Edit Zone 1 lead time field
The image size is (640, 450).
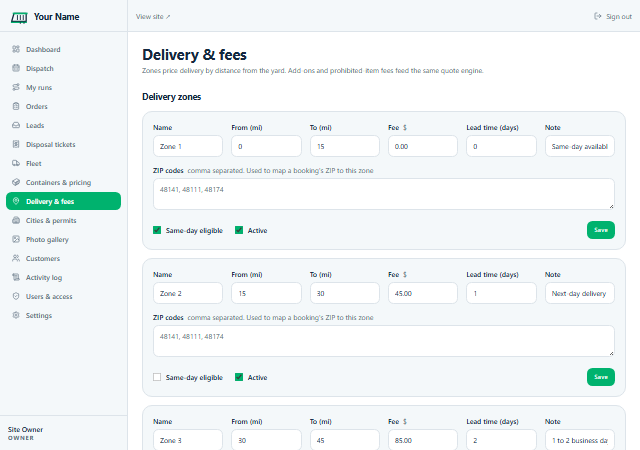click(501, 146)
